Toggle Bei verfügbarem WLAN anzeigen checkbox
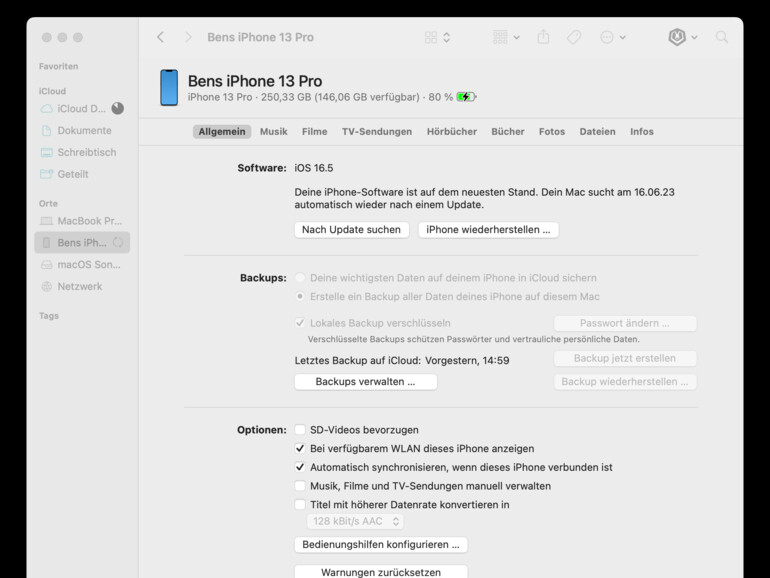The height and width of the screenshot is (578, 770). point(300,448)
